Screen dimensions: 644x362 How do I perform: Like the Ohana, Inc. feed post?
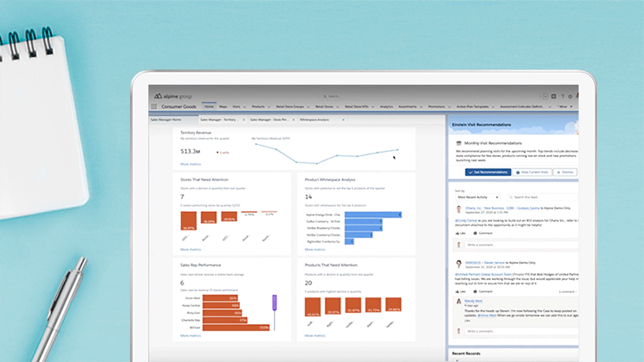[x=460, y=233]
